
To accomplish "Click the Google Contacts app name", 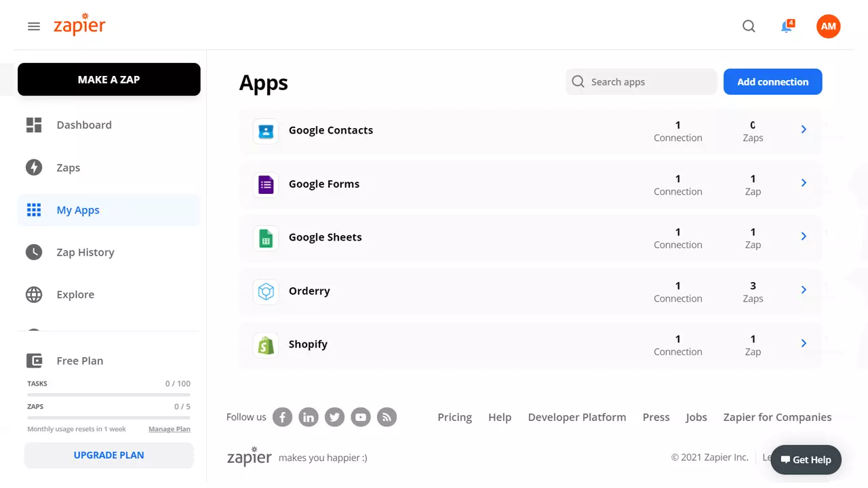I will point(331,130).
